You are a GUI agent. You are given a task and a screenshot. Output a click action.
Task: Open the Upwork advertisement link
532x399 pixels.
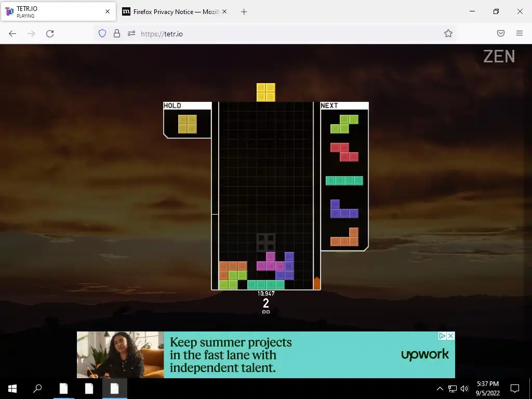[x=265, y=354]
